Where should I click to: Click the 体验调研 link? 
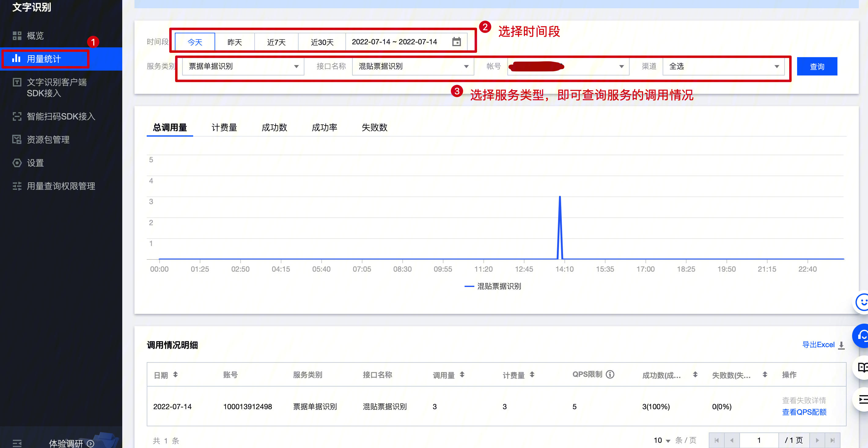[66, 443]
